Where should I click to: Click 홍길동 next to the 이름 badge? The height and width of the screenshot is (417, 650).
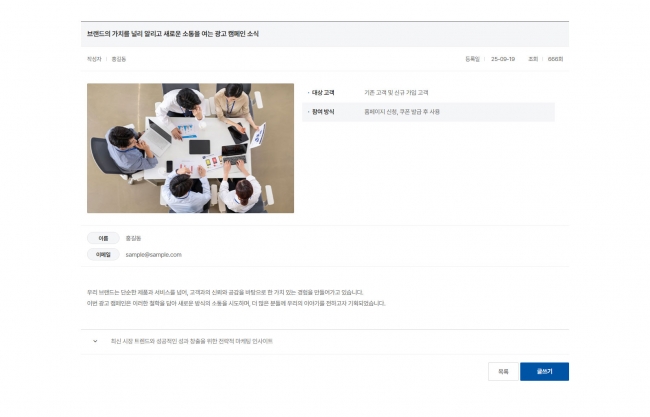[133, 238]
